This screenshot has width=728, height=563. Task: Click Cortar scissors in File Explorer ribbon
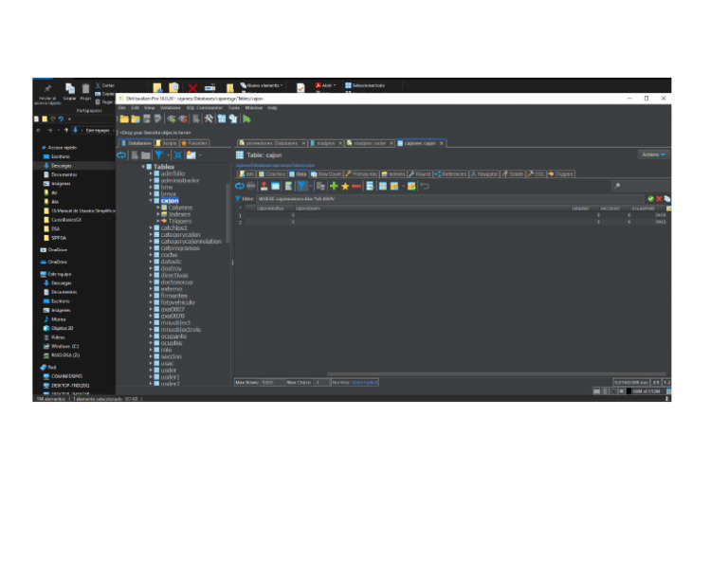point(105,85)
